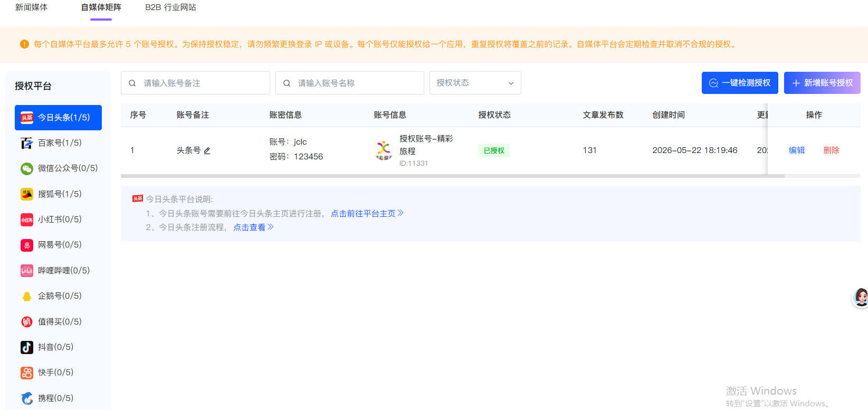Click the 携程 dolphin icon
The image size is (868, 410).
tap(27, 398)
